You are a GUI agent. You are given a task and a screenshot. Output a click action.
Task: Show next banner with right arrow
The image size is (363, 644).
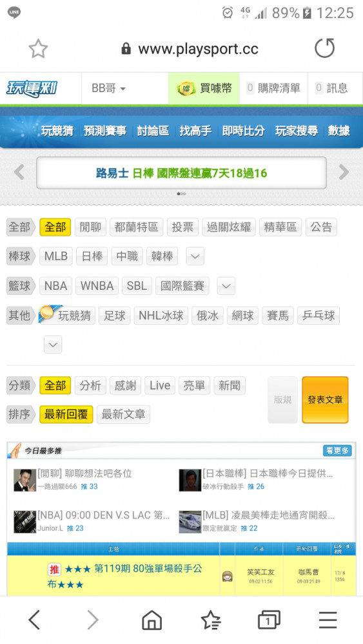[x=344, y=172]
